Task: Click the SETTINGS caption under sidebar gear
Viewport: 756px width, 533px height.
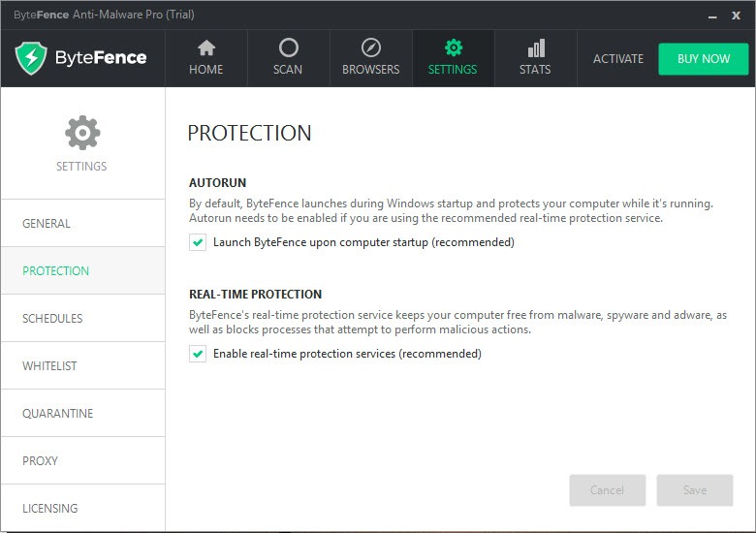Action: tap(81, 167)
